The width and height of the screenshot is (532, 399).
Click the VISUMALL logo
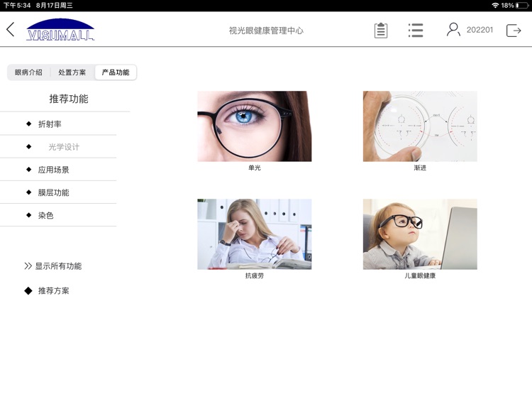pyautogui.click(x=60, y=30)
